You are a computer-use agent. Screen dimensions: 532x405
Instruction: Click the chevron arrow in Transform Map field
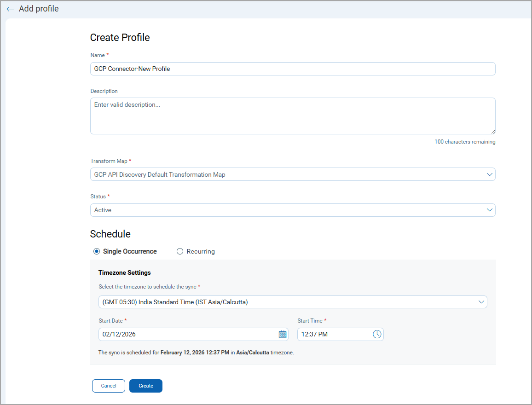(489, 174)
